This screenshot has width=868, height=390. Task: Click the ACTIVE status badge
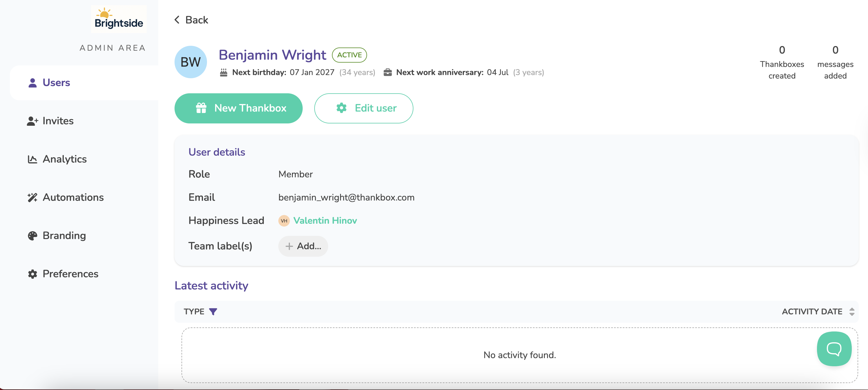349,55
